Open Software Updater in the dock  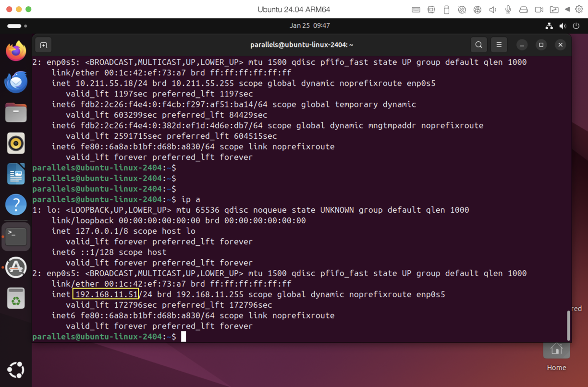(x=16, y=267)
